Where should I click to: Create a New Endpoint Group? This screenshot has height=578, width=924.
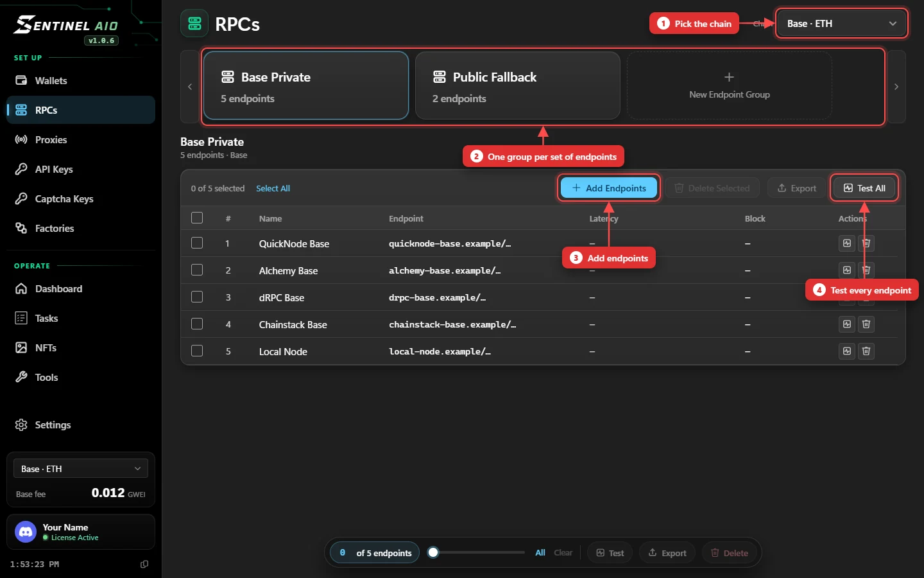coord(730,85)
